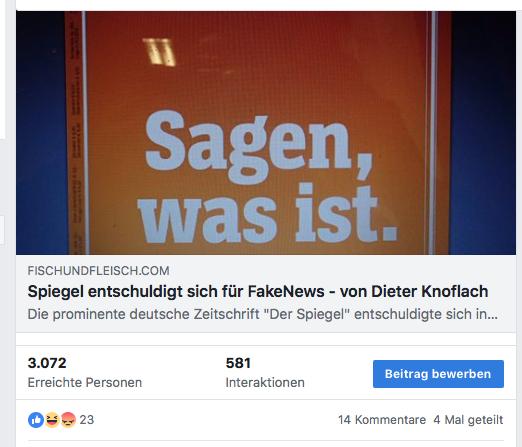This screenshot has width=522, height=447.
Task: View the 581 interactions number
Action: click(238, 363)
